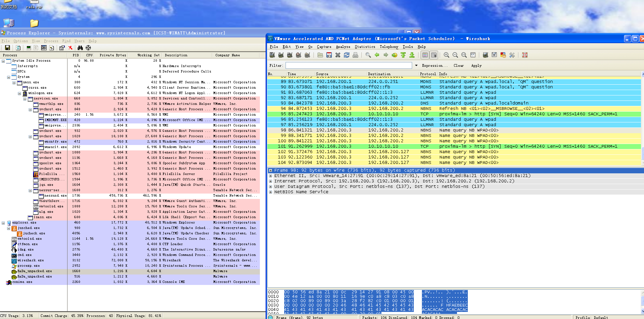The height and width of the screenshot is (319, 644).
Task: Toggle auto scroll in live capture
Action: 434,55
